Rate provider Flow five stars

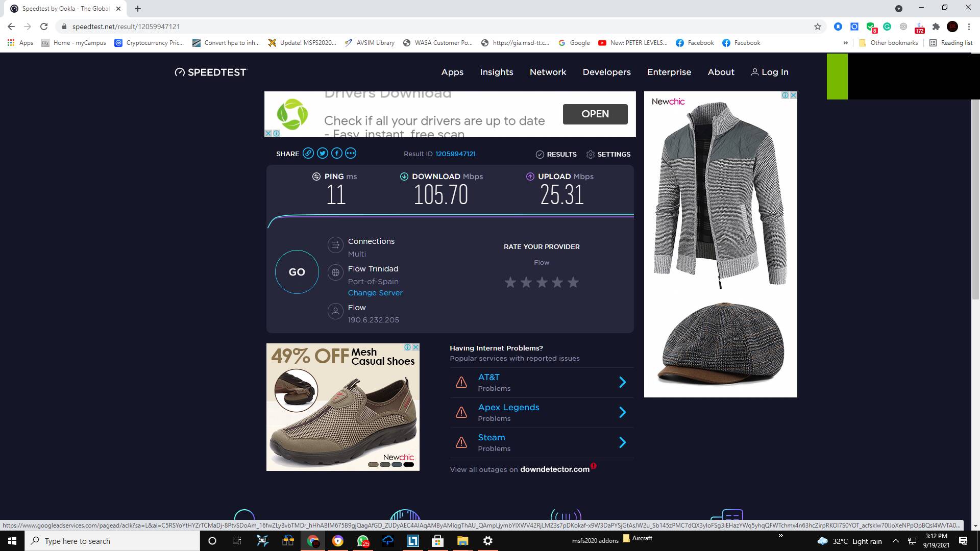pos(573,282)
